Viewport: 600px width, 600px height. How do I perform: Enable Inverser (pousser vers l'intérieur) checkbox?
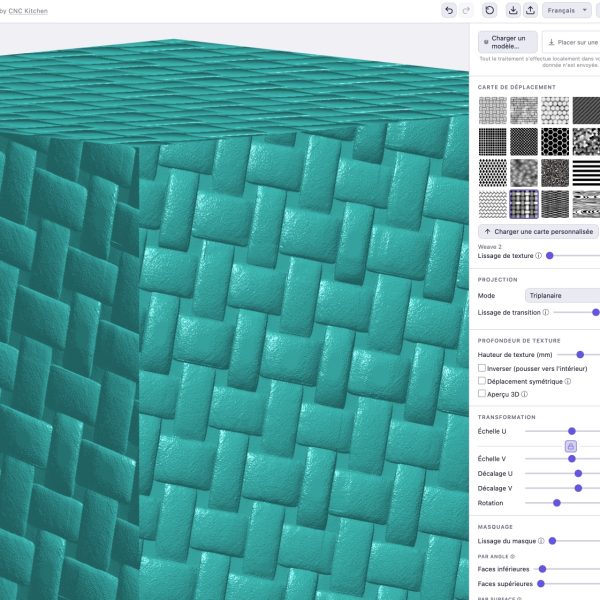482,368
